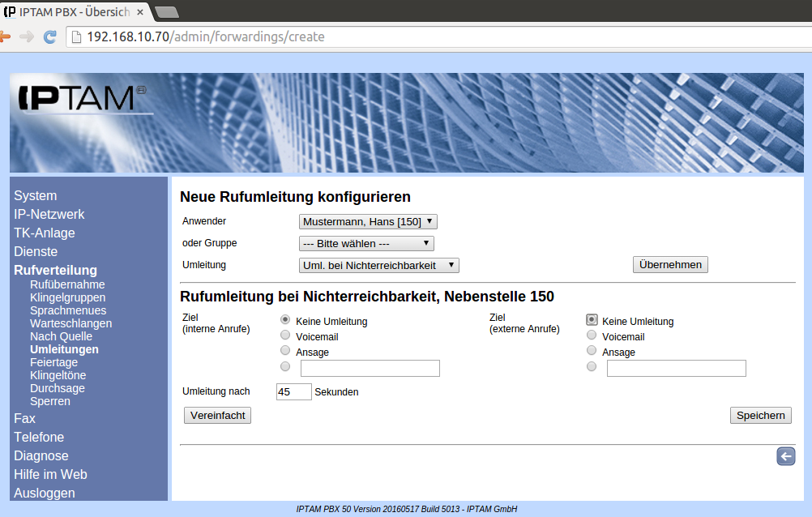This screenshot has height=517, width=812.
Task: Click the blue back arrow icon
Action: (785, 457)
